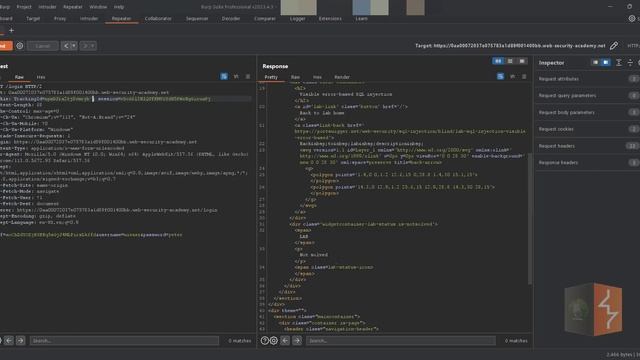Switch to the Sequencer tab
The height and width of the screenshot is (360, 640).
(197, 18)
